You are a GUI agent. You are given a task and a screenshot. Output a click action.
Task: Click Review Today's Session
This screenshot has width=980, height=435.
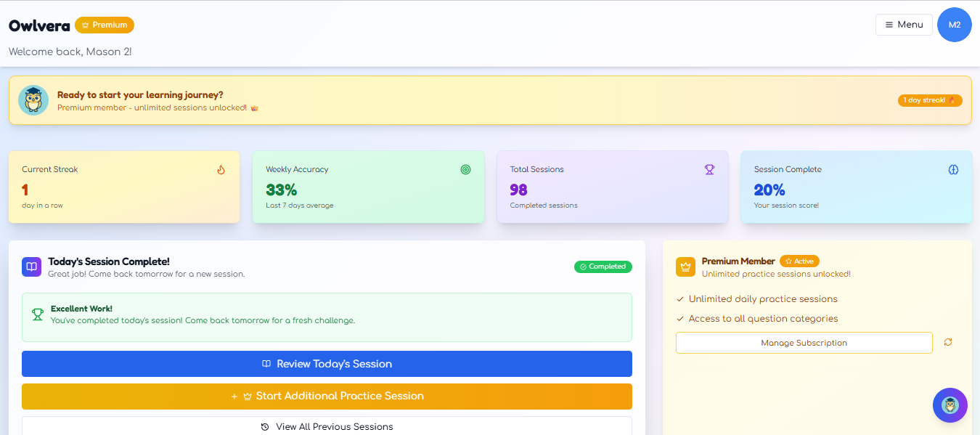pos(327,364)
